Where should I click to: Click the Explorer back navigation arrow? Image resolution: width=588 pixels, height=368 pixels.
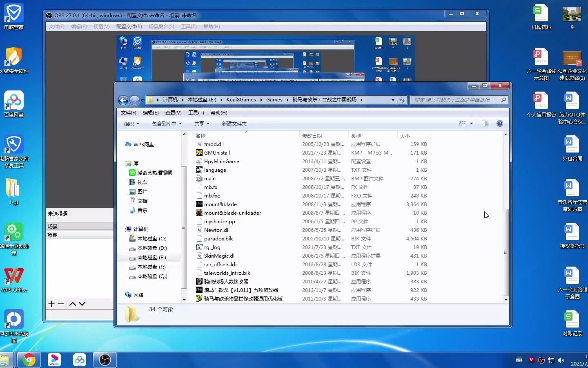123,100
